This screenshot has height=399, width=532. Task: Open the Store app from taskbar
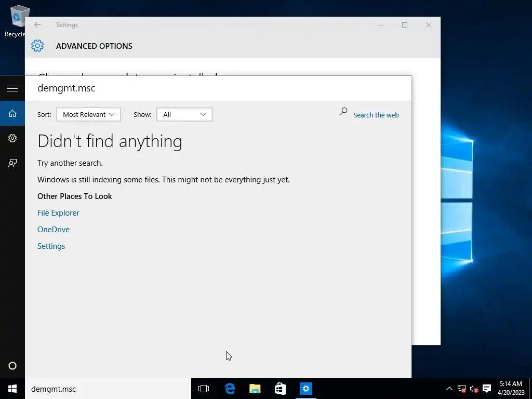280,389
